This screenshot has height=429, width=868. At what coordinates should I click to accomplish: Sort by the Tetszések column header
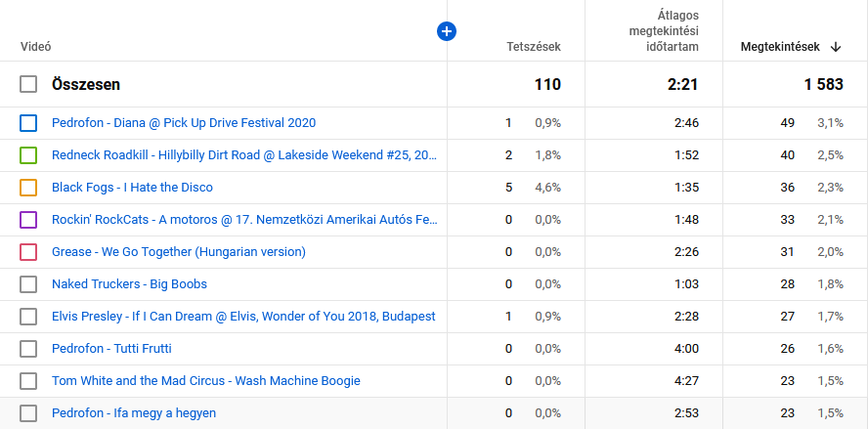534,46
